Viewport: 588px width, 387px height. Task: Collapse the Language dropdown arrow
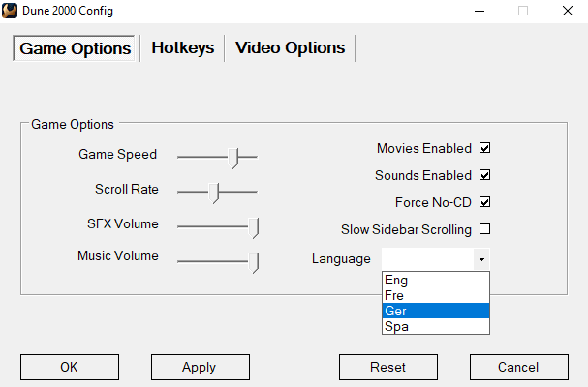click(x=480, y=259)
